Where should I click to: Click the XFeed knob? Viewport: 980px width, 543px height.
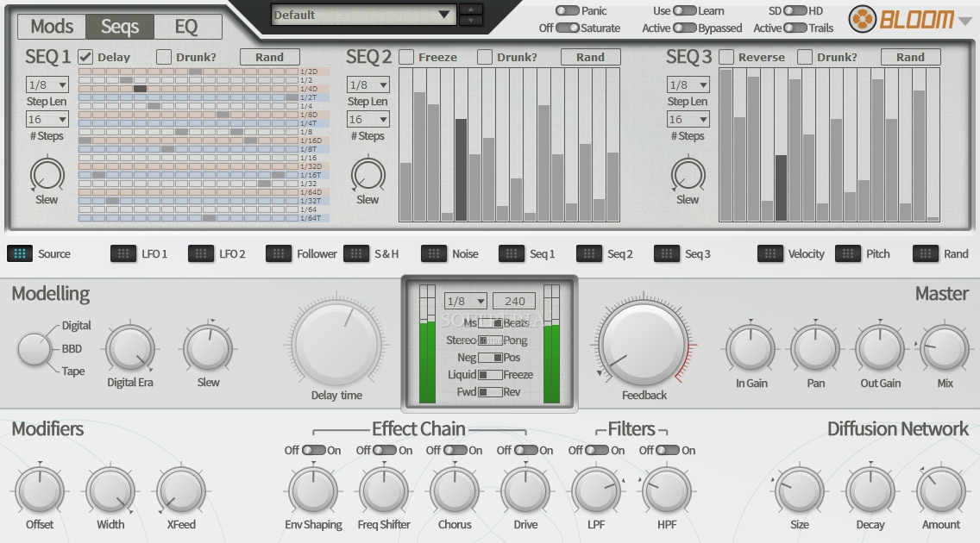[x=181, y=490]
